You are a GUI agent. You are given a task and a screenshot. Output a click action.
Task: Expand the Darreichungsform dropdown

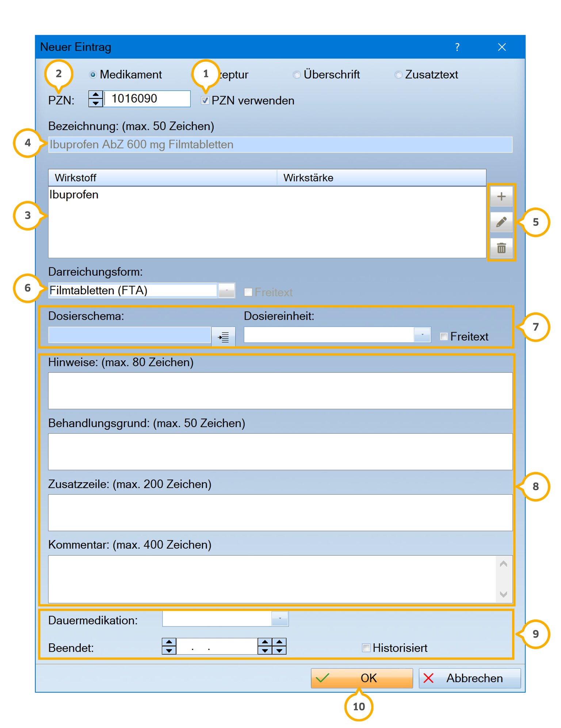[226, 291]
